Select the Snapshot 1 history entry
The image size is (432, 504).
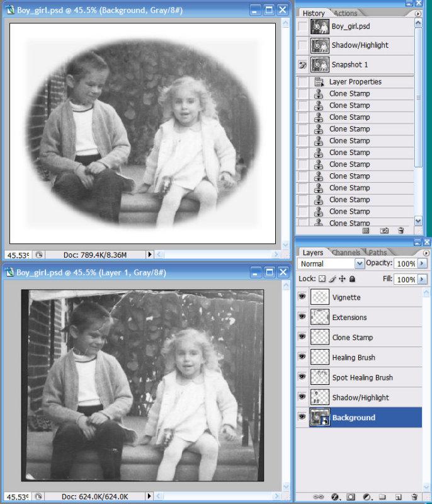[x=355, y=65]
